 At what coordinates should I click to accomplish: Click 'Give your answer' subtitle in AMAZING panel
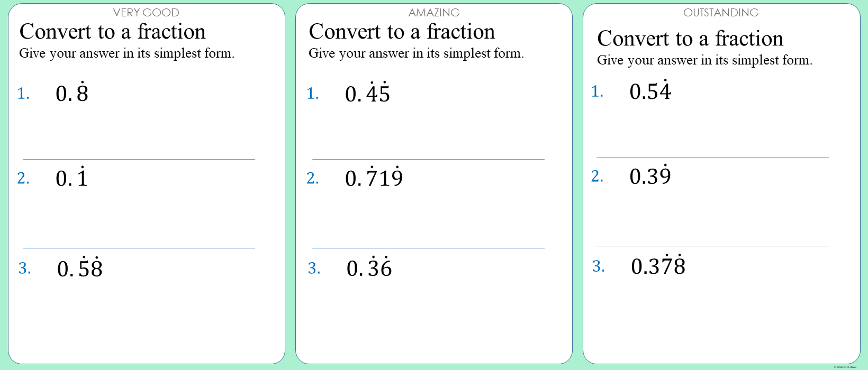coord(416,53)
